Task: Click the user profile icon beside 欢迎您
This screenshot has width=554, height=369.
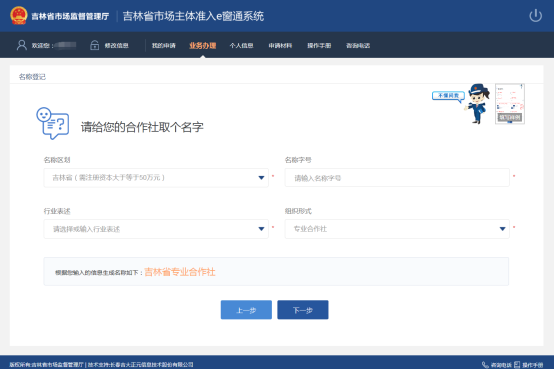Action: click(x=22, y=45)
